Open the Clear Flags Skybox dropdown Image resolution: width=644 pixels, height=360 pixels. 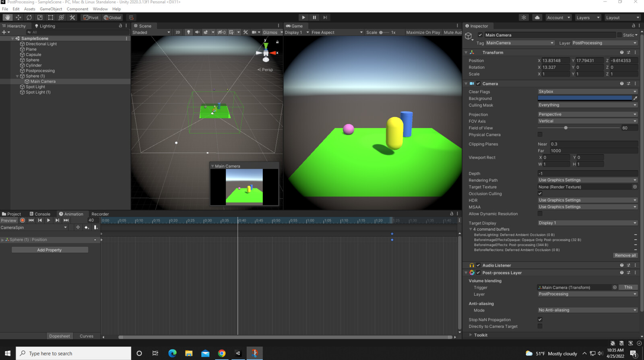[x=587, y=92]
